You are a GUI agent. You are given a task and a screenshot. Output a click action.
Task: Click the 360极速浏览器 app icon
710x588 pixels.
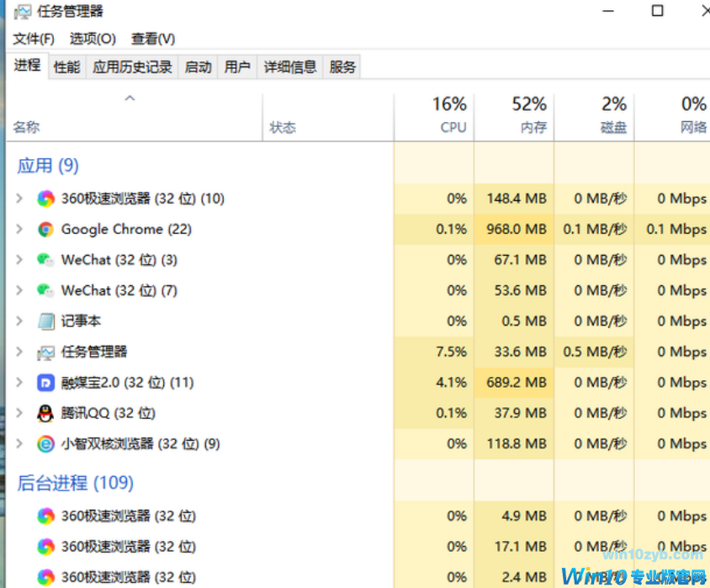pyautogui.click(x=45, y=199)
